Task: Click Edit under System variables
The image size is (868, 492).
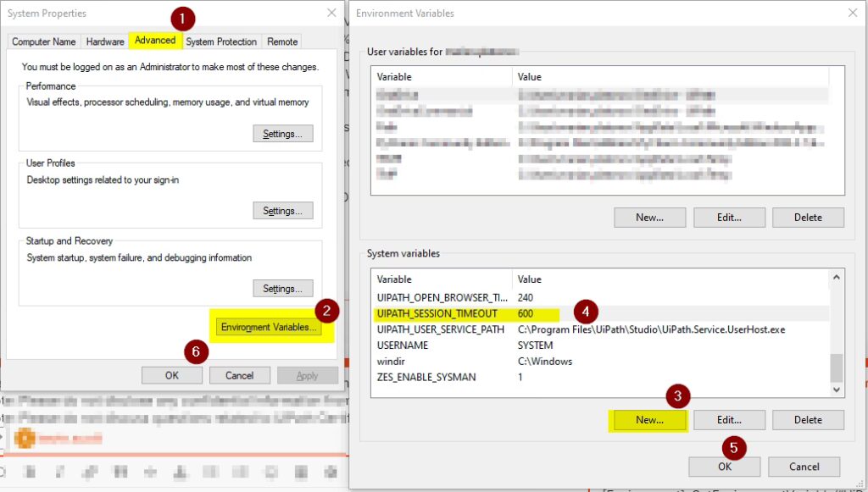Action: click(x=729, y=419)
